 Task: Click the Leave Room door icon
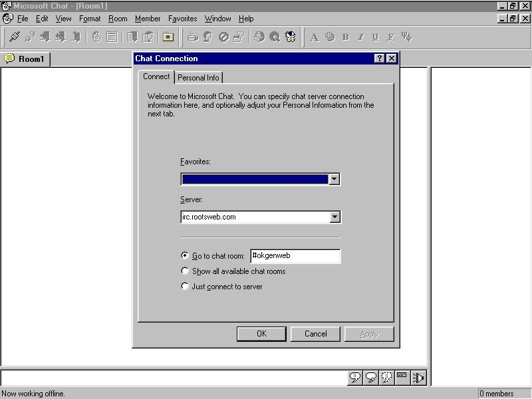[61, 37]
